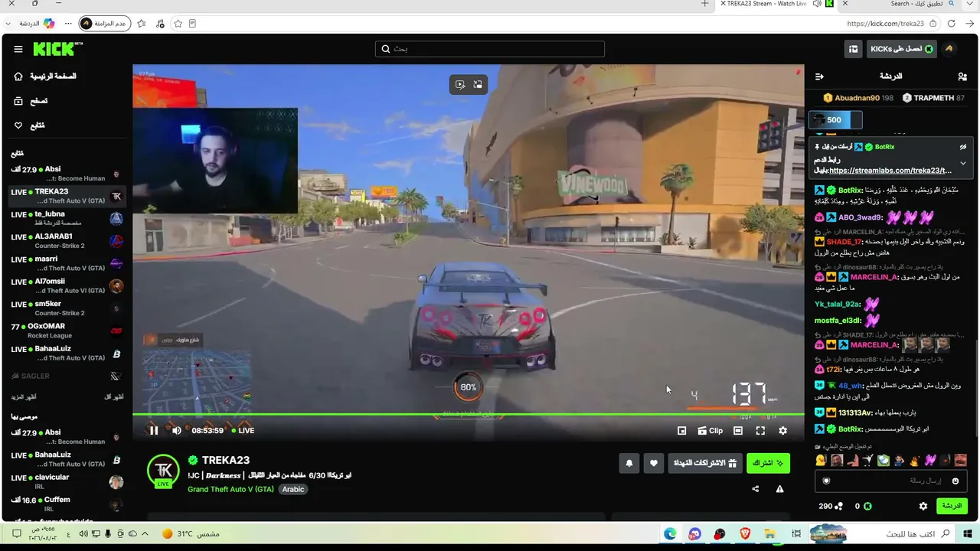Click the chat message input field
The image size is (980, 551).
pyautogui.click(x=891, y=481)
